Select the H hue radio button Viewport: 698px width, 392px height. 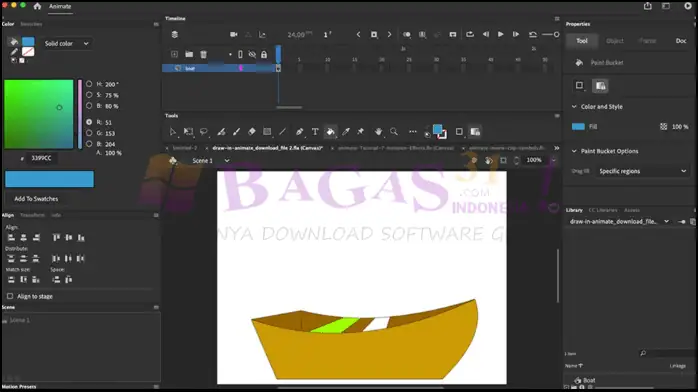[89, 84]
